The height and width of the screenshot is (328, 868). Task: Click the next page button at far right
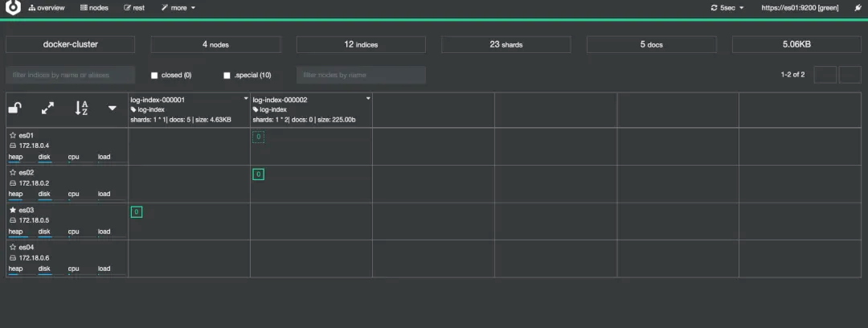point(850,75)
